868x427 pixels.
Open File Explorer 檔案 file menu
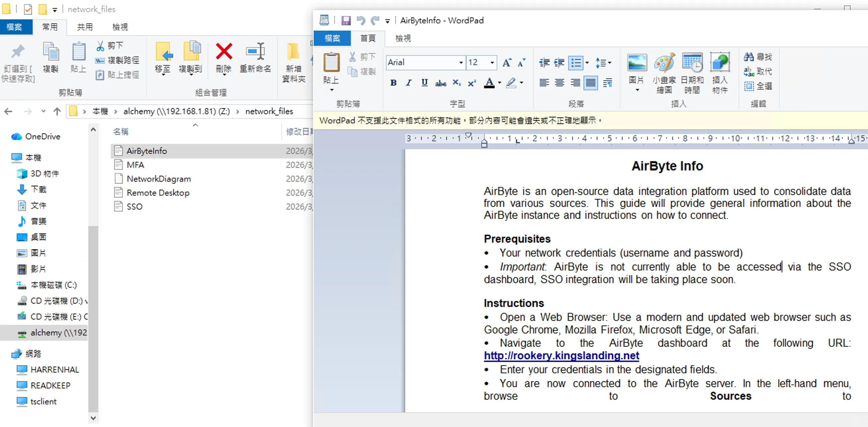point(15,27)
